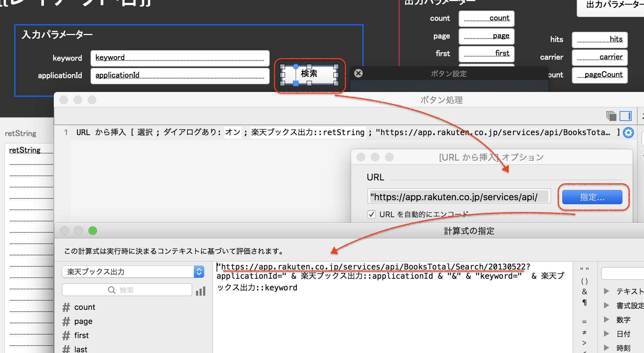Insert the pilcrow paragraph operator
The image size is (644, 353).
point(585,303)
